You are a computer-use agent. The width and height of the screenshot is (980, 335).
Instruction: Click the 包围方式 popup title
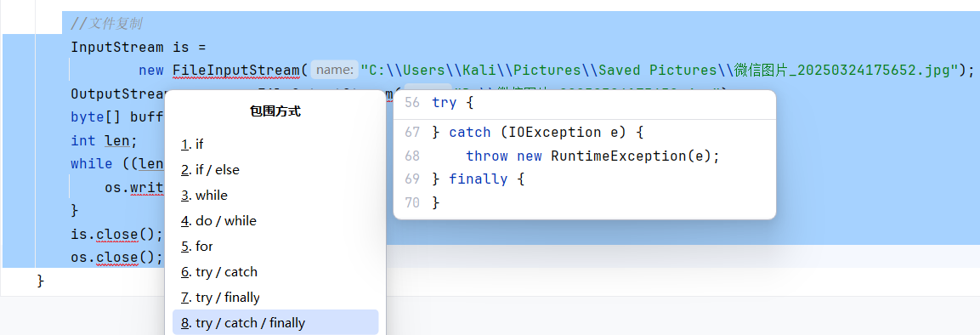pyautogui.click(x=275, y=112)
